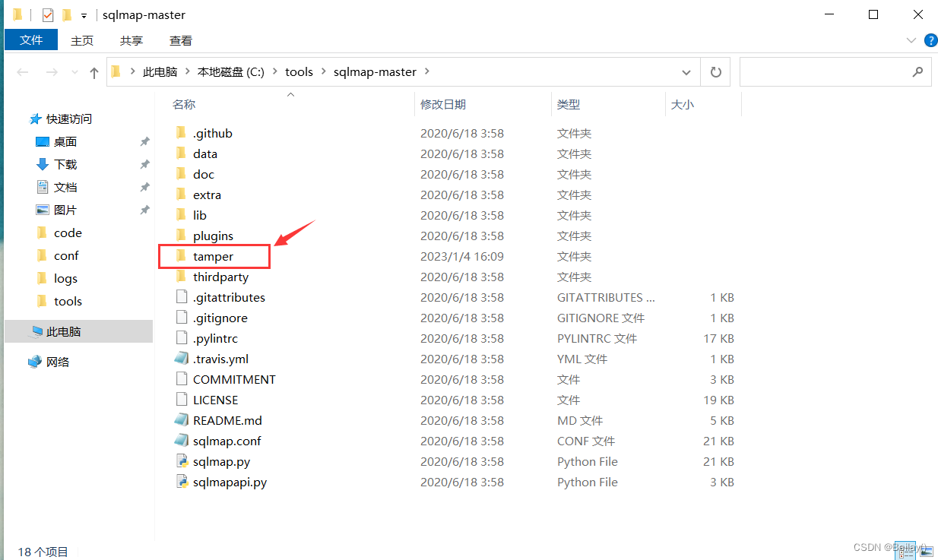Image resolution: width=938 pixels, height=560 pixels.
Task: Click the GITATTRIBUTES type cell
Action: point(606,297)
